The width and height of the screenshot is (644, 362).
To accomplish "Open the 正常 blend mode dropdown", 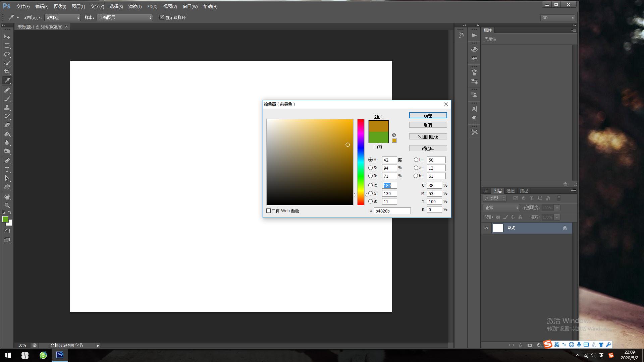I will pos(501,208).
